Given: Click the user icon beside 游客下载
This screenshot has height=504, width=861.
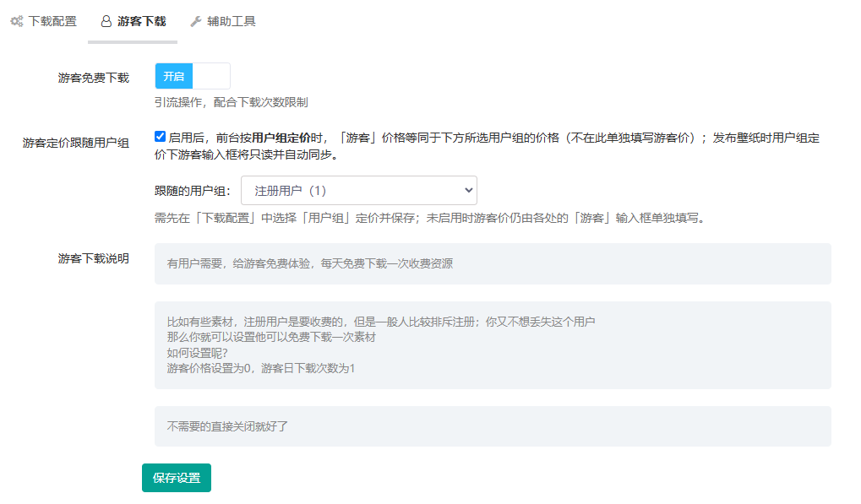Looking at the screenshot, I should (x=106, y=21).
